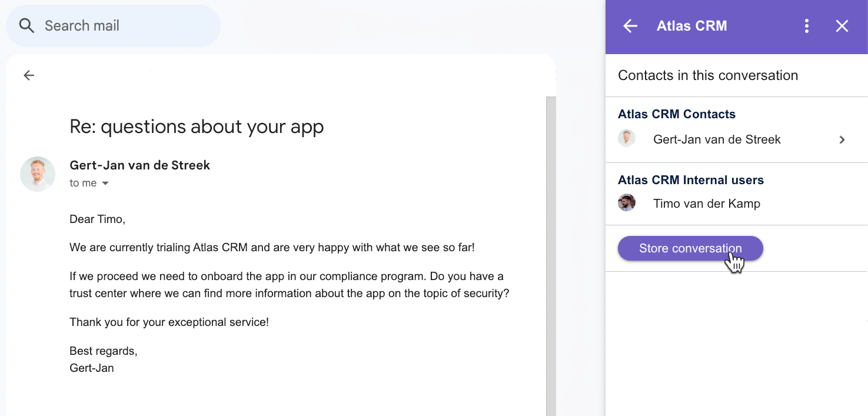Click the Atlas CRM panel back arrow

[630, 26]
